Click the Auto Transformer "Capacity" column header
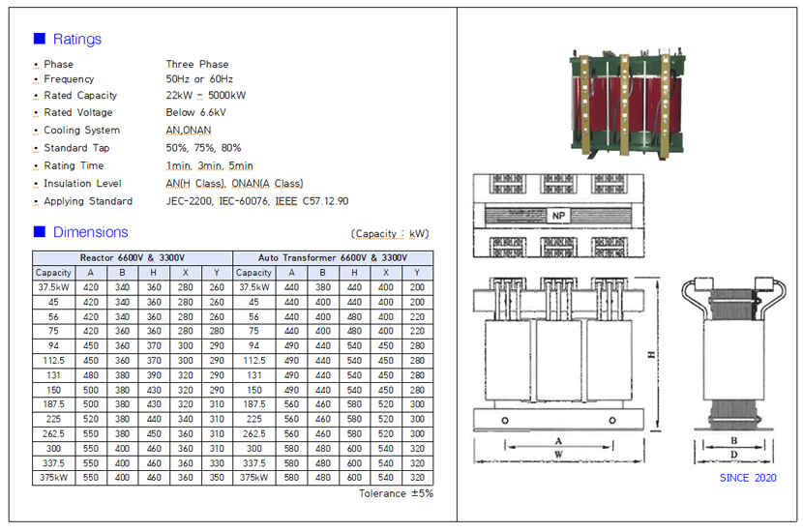Viewport: 803px width, 532px height. point(253,273)
